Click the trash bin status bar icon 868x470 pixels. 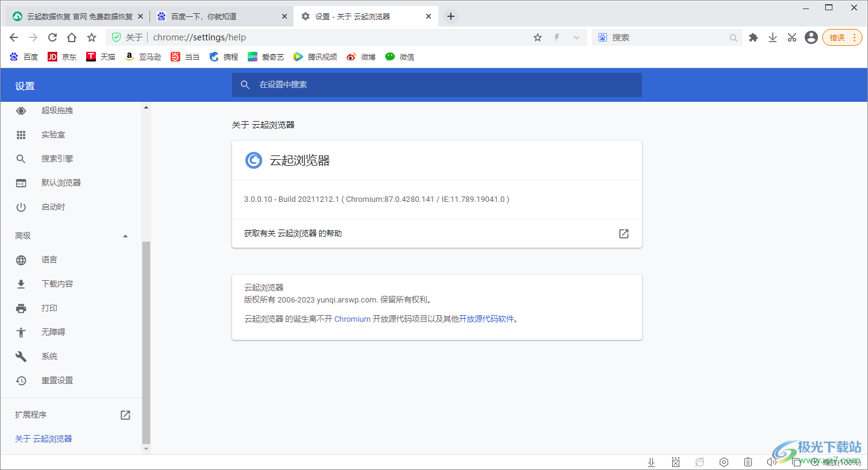[748, 462]
